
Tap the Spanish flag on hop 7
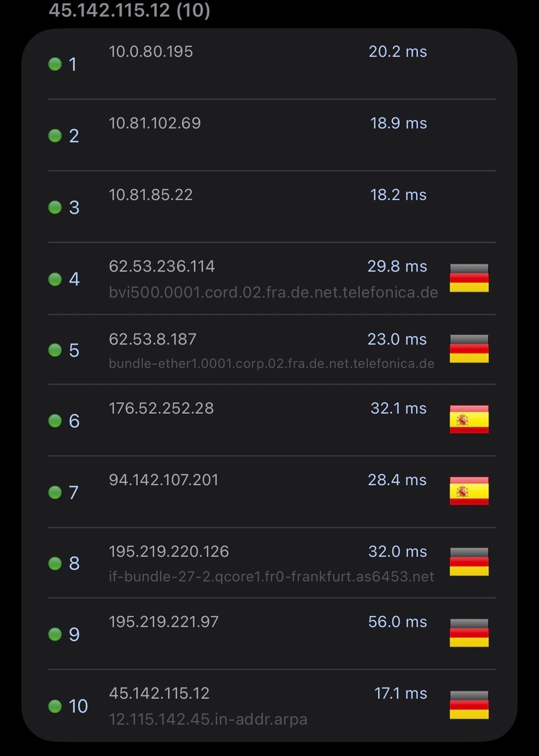pyautogui.click(x=469, y=491)
